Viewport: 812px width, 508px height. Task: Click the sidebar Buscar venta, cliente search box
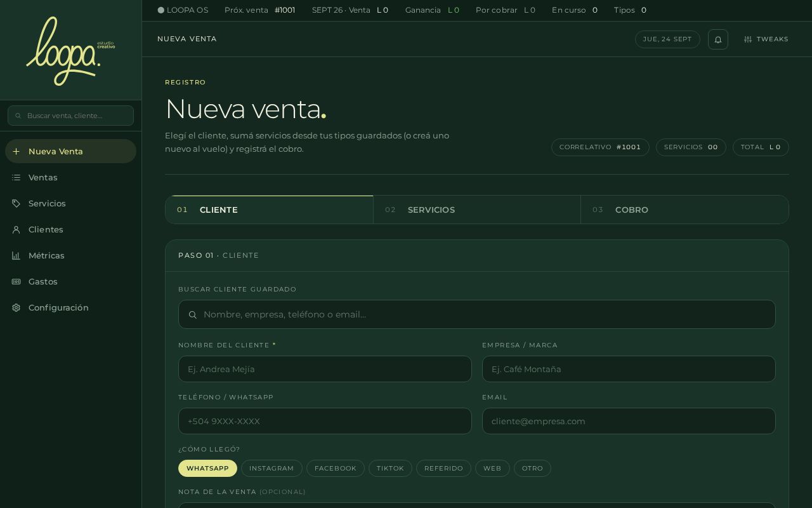tap(70, 116)
